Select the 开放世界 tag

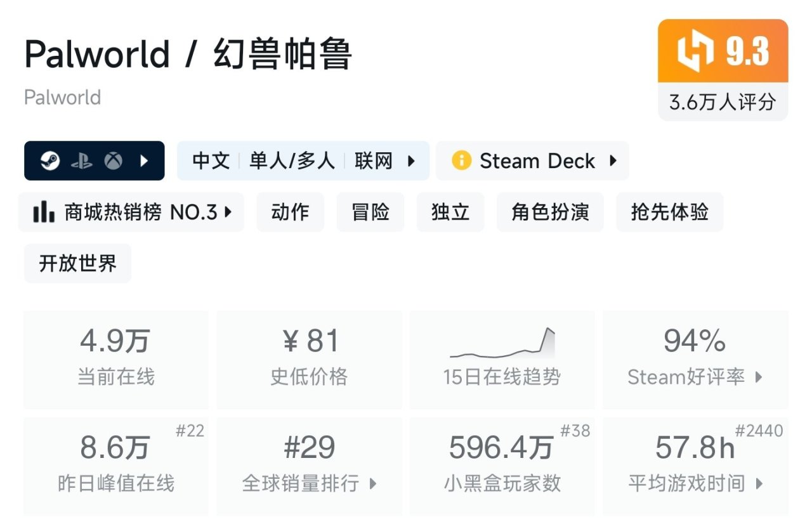pyautogui.click(x=78, y=263)
